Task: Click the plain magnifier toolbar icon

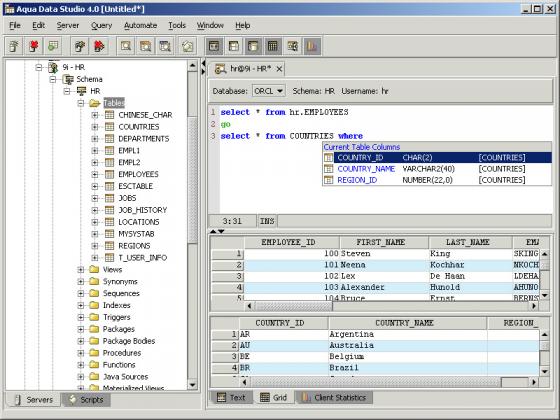Action: click(x=126, y=46)
